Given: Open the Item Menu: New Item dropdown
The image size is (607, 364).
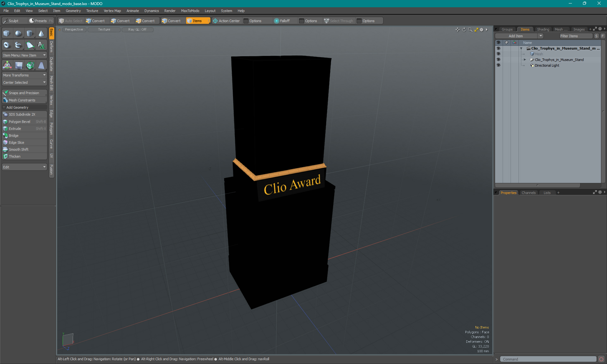Looking at the screenshot, I should 24,55.
